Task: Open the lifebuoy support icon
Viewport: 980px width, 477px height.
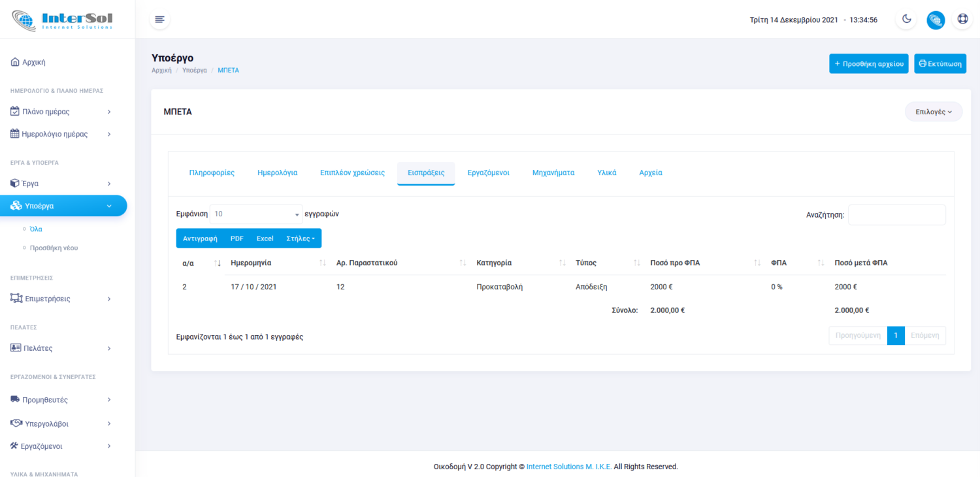Action: (962, 20)
